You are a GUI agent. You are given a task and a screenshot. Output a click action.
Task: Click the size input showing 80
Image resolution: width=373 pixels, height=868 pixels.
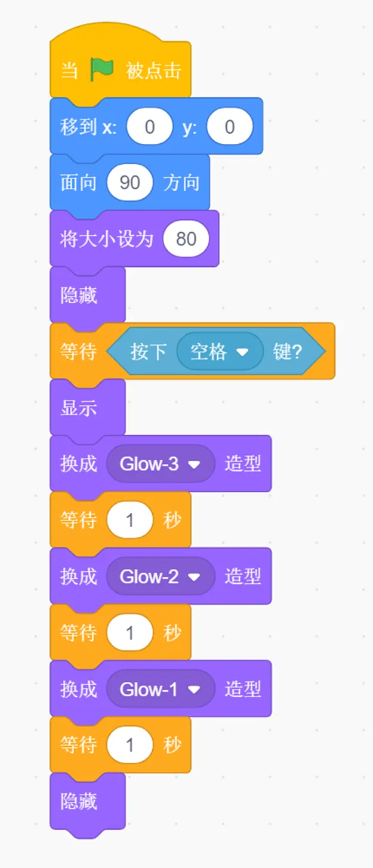point(186,239)
